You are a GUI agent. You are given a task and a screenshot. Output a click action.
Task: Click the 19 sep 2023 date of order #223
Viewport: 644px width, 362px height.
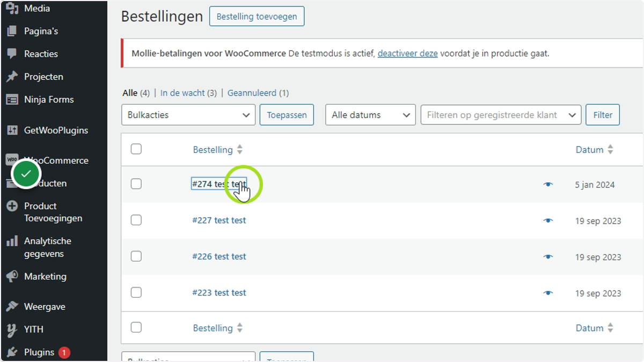[x=598, y=293]
